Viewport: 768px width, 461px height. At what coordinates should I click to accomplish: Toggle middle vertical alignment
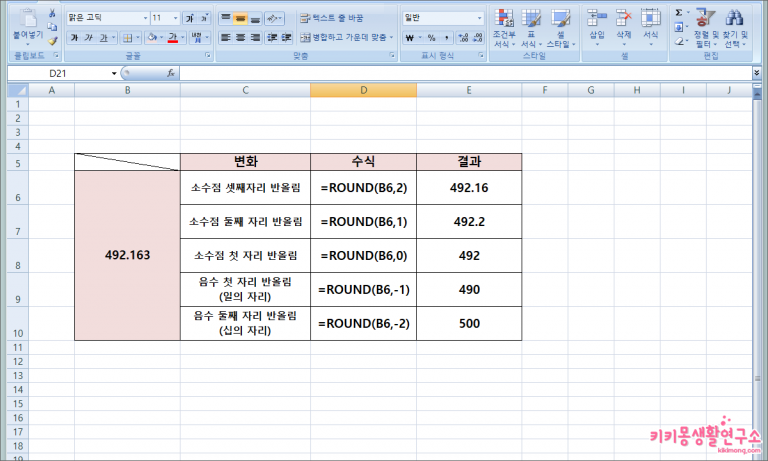point(240,19)
